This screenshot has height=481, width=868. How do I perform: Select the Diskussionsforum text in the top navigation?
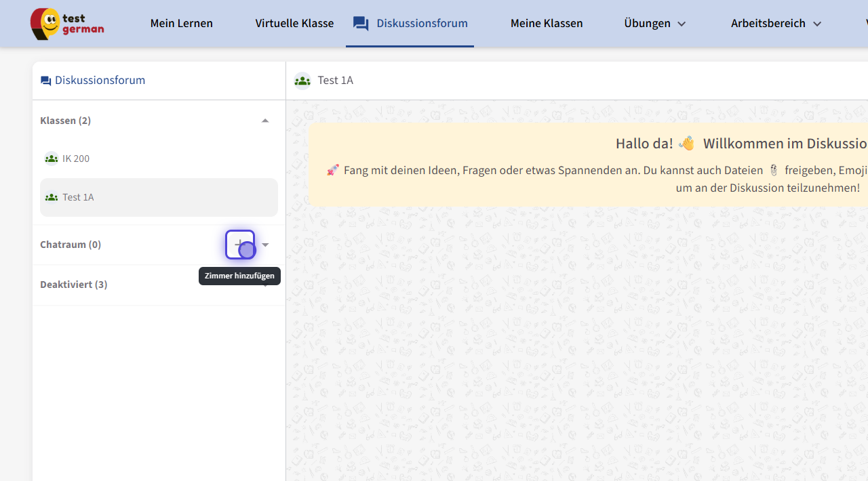coord(422,24)
